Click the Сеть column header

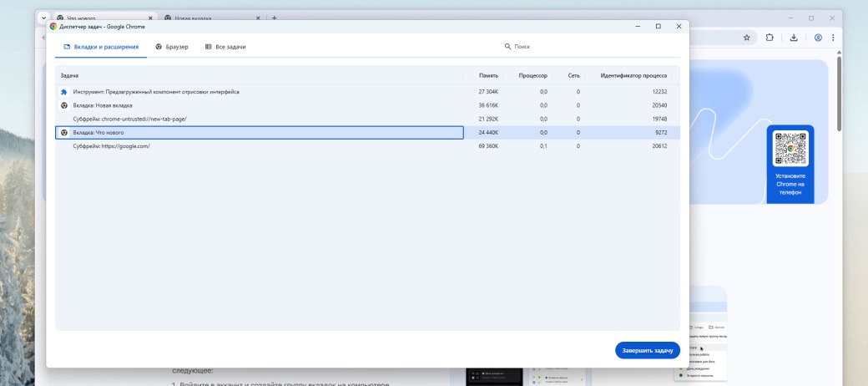tap(573, 75)
